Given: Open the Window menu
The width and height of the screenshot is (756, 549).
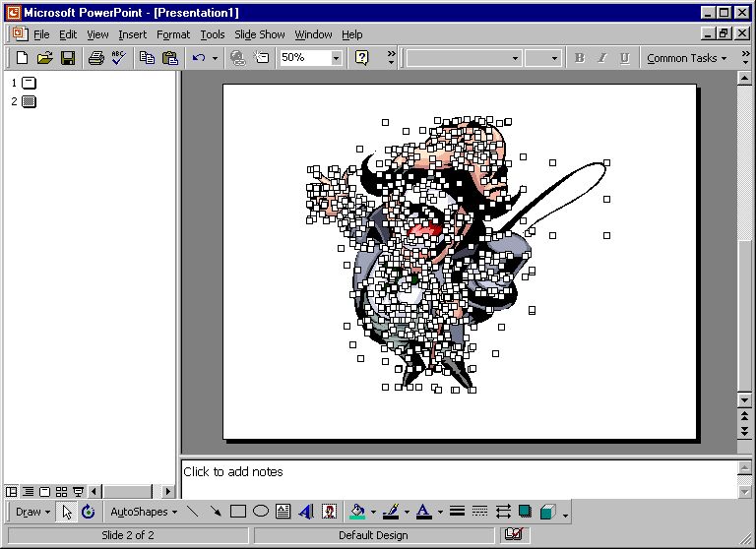Looking at the screenshot, I should point(313,34).
